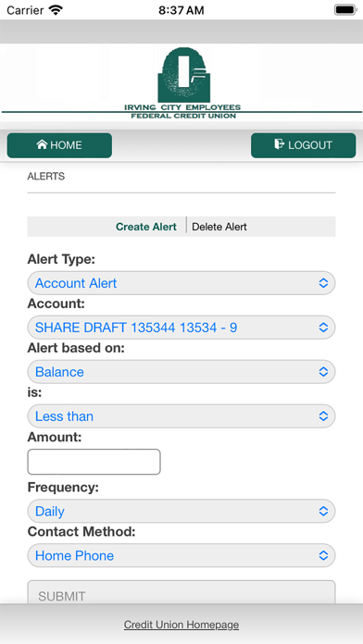Image resolution: width=363 pixels, height=644 pixels.
Task: Tap the HOME button
Action: tap(59, 145)
